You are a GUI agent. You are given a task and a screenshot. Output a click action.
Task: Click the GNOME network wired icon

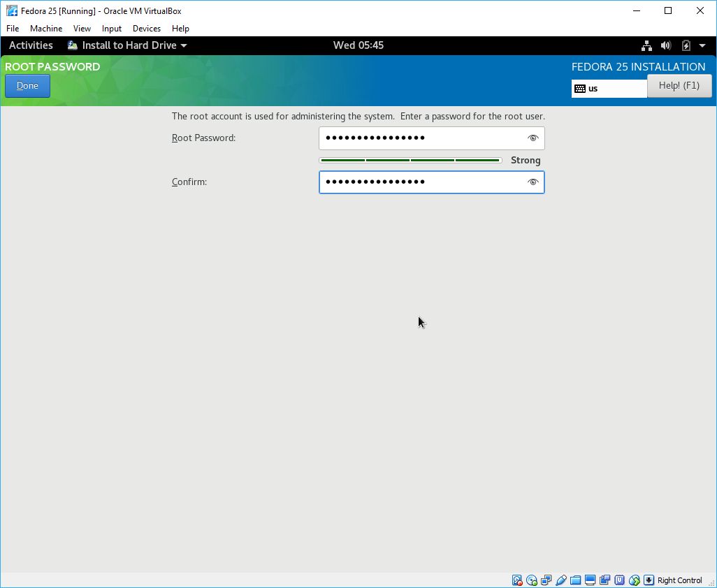[x=646, y=45]
